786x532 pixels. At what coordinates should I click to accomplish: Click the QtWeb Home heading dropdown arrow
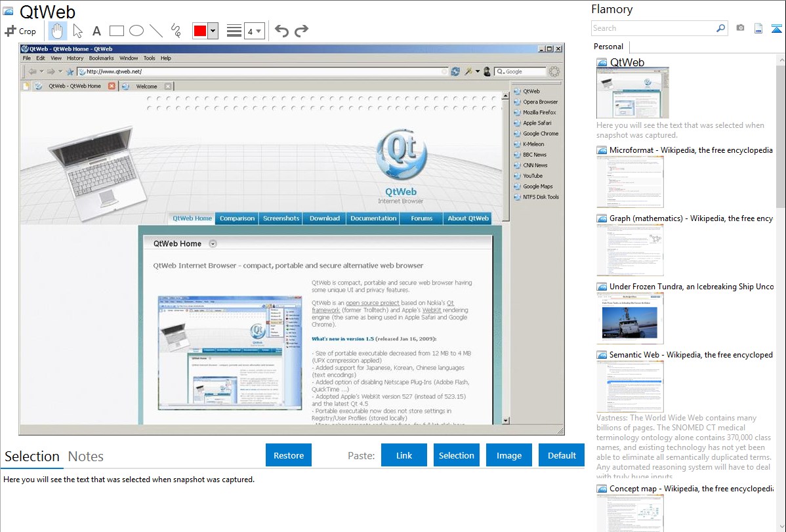213,243
